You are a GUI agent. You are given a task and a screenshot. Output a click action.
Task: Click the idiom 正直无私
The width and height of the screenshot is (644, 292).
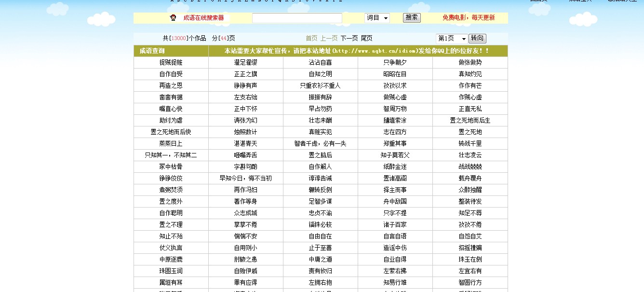click(470, 109)
